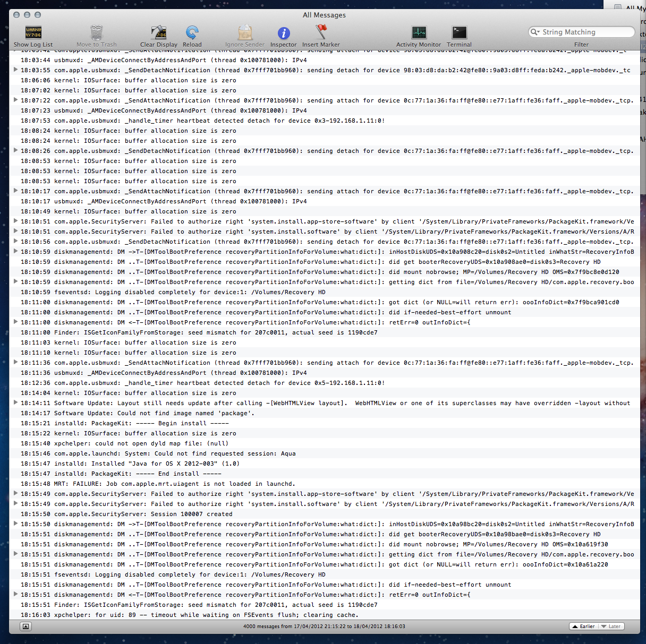Expand 18:15:51 diskmanagementd getting dict entry
This screenshot has width=646, height=644.
click(x=15, y=554)
